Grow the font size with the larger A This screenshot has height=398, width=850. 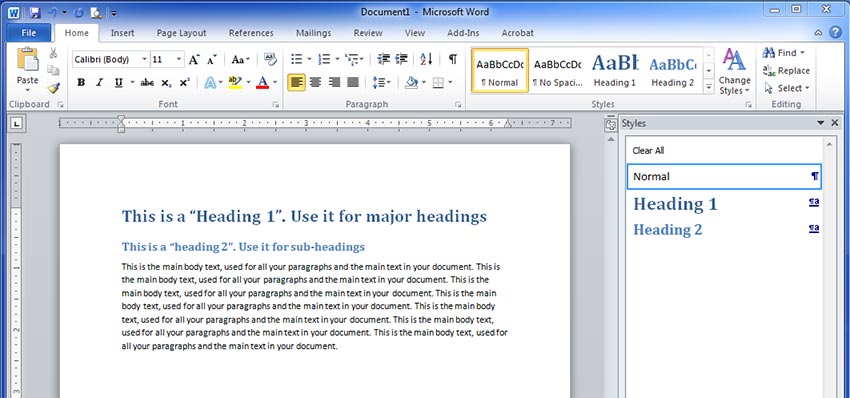pyautogui.click(x=194, y=59)
